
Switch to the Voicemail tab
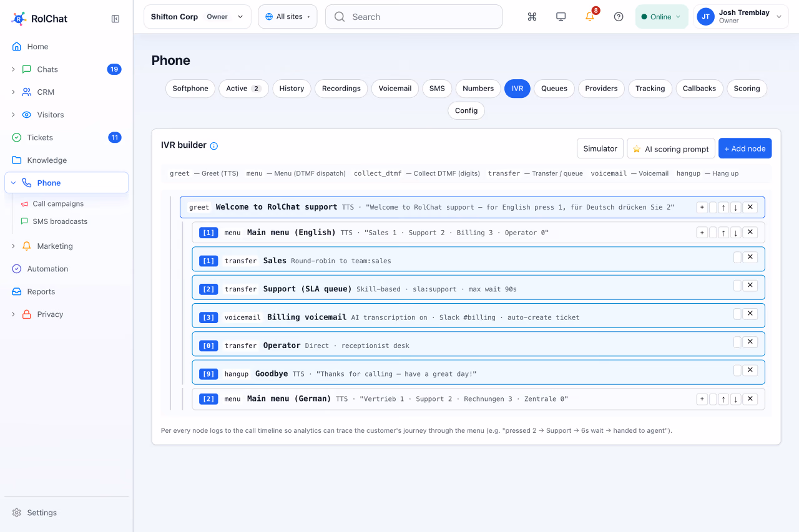point(395,89)
